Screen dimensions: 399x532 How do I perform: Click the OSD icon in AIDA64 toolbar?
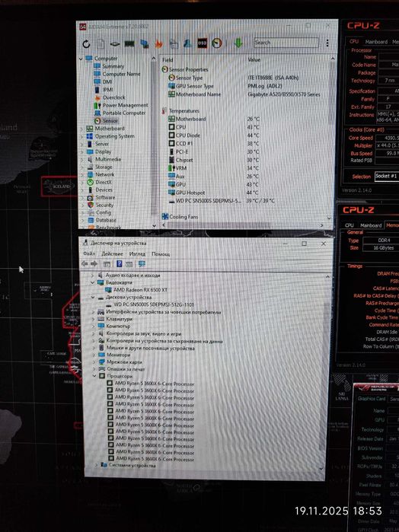pos(203,43)
